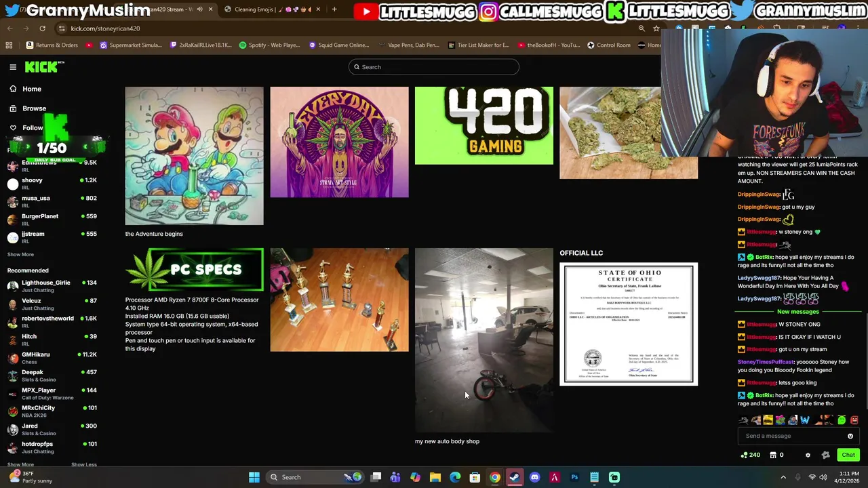Open Following in Kick sidebar
Screen dimensions: 868x488
[x=26, y=127]
